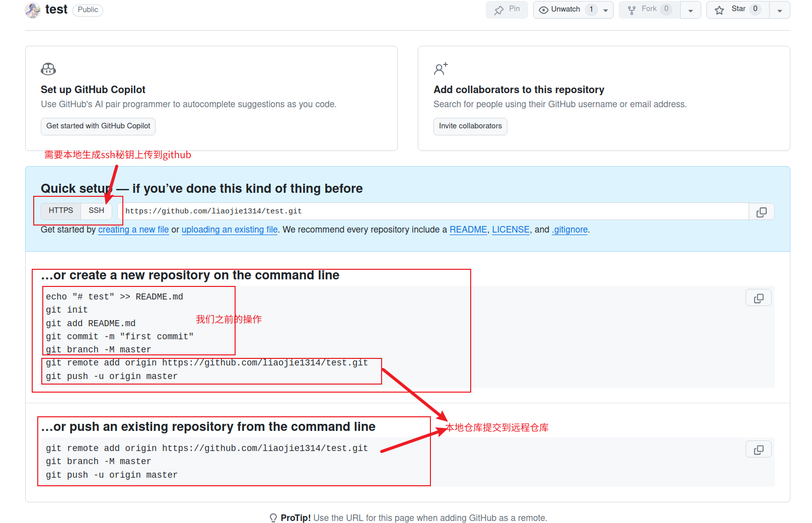Click the Star count badge

click(755, 9)
